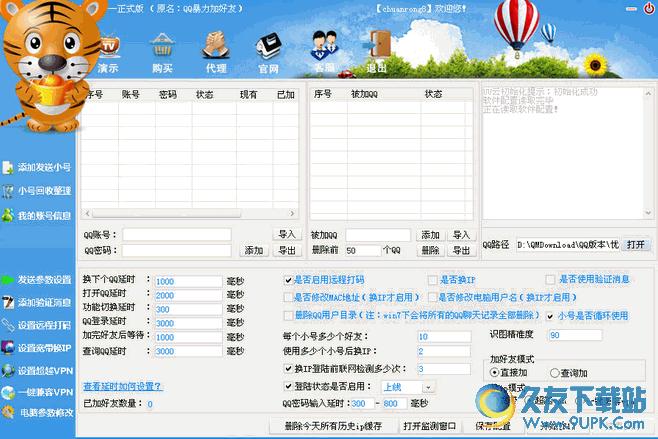The image size is (658, 439).
Task: Open 我的账号信息 in sidebar
Action: [37, 216]
